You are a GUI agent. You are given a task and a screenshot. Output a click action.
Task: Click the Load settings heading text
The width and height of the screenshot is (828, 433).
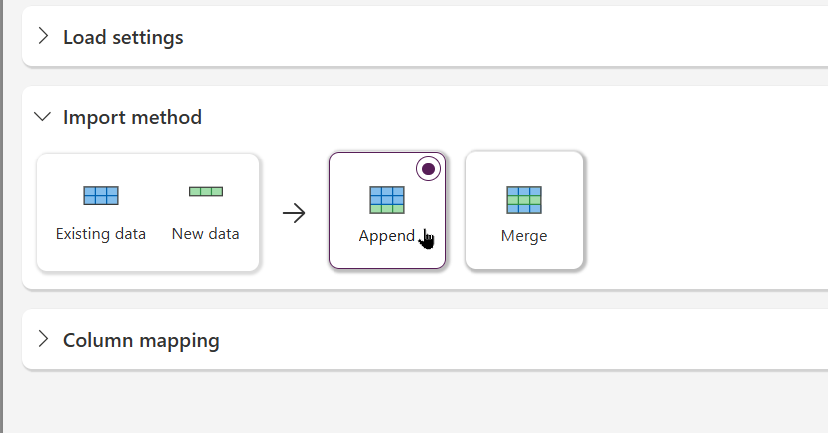[x=123, y=37]
